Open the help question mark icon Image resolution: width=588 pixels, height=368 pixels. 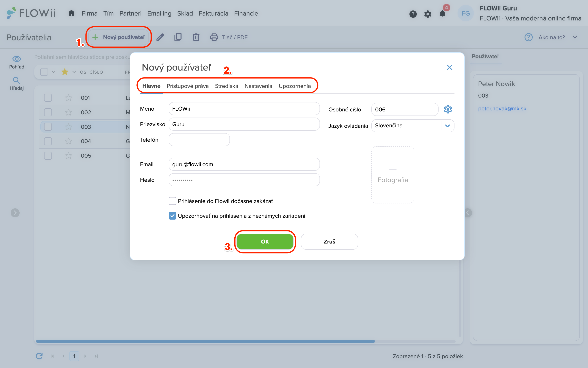[413, 14]
